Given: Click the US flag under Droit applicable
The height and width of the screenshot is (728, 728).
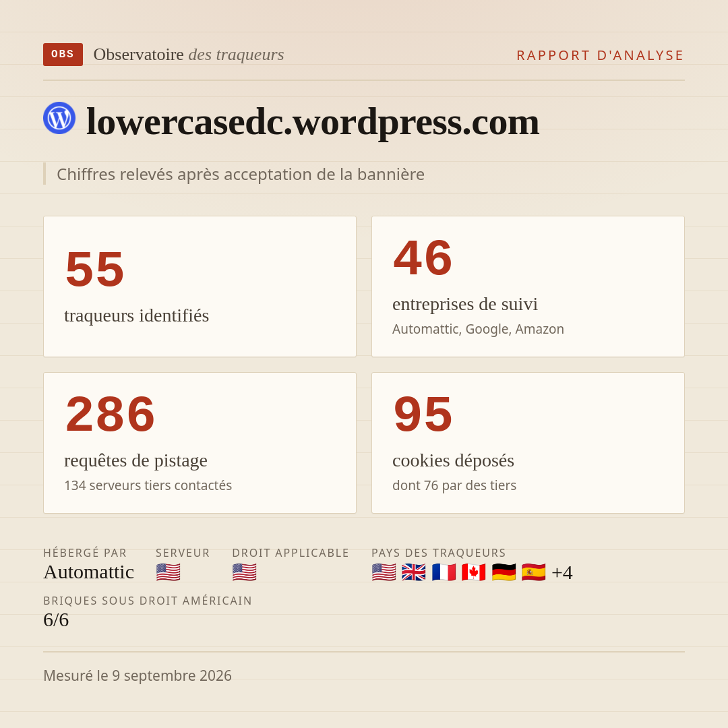Looking at the screenshot, I should [x=244, y=572].
